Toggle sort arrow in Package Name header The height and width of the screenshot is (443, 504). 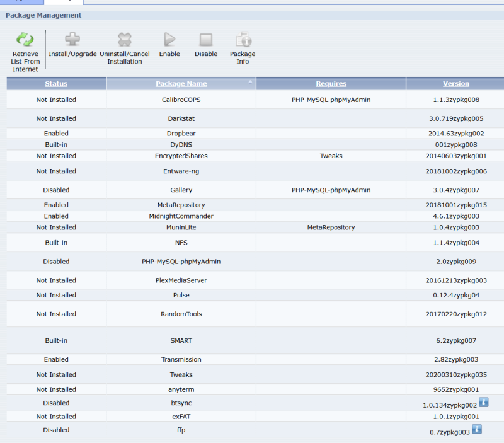point(250,82)
